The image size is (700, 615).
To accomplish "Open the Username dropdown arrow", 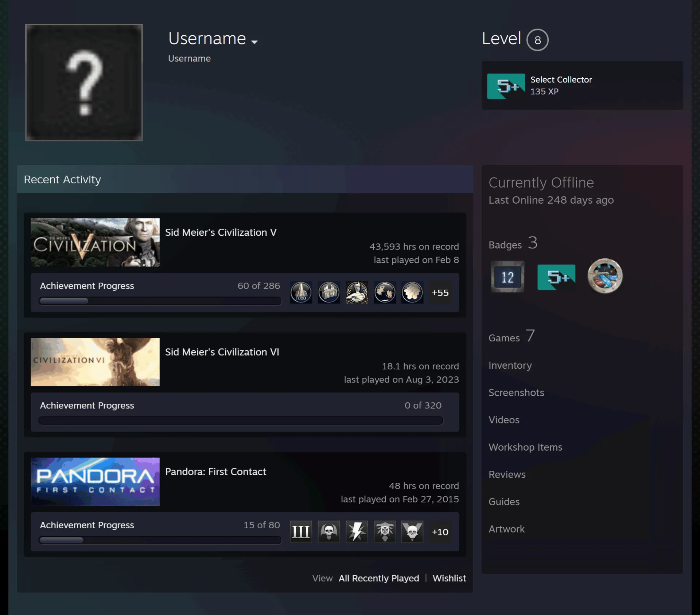I will (x=254, y=42).
